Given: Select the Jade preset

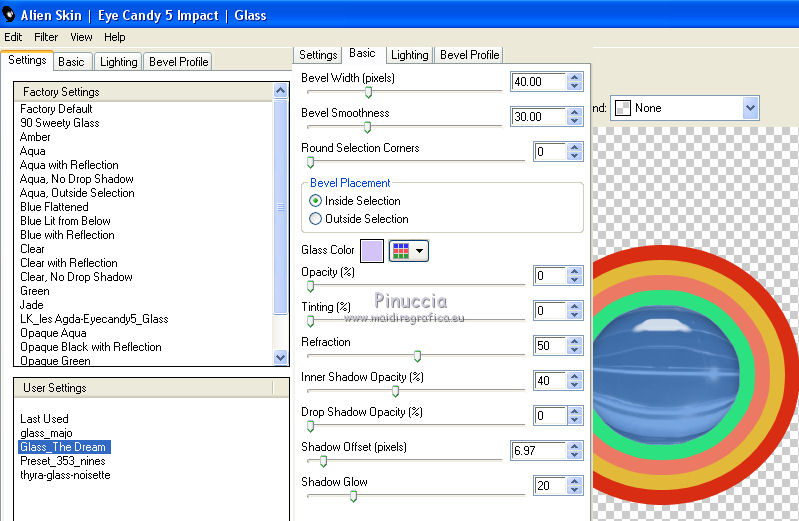Looking at the screenshot, I should [x=32, y=305].
